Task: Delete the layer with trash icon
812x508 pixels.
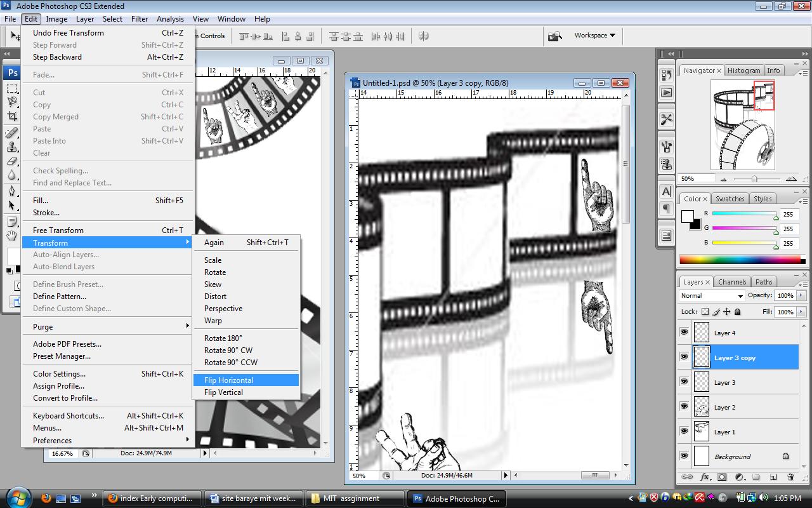Action: coord(790,477)
